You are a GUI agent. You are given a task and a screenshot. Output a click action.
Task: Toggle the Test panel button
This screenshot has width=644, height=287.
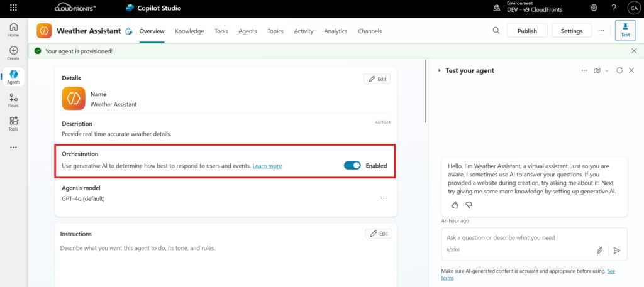click(625, 30)
